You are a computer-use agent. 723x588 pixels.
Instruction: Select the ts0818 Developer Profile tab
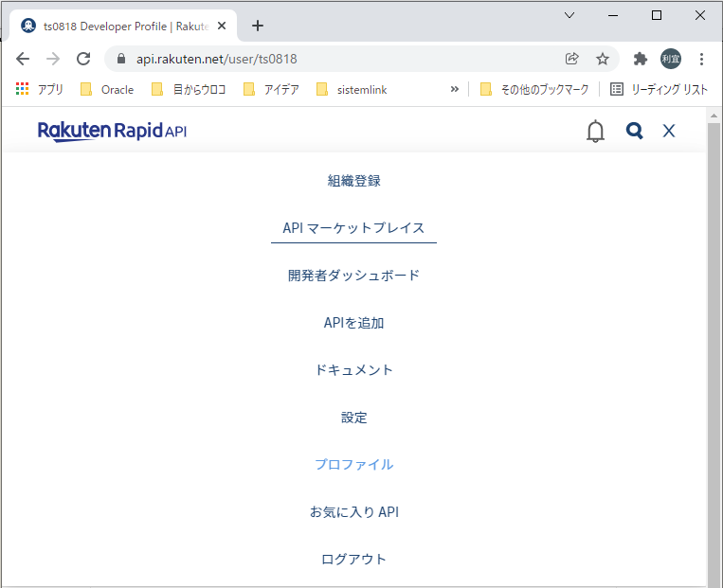tap(123, 26)
